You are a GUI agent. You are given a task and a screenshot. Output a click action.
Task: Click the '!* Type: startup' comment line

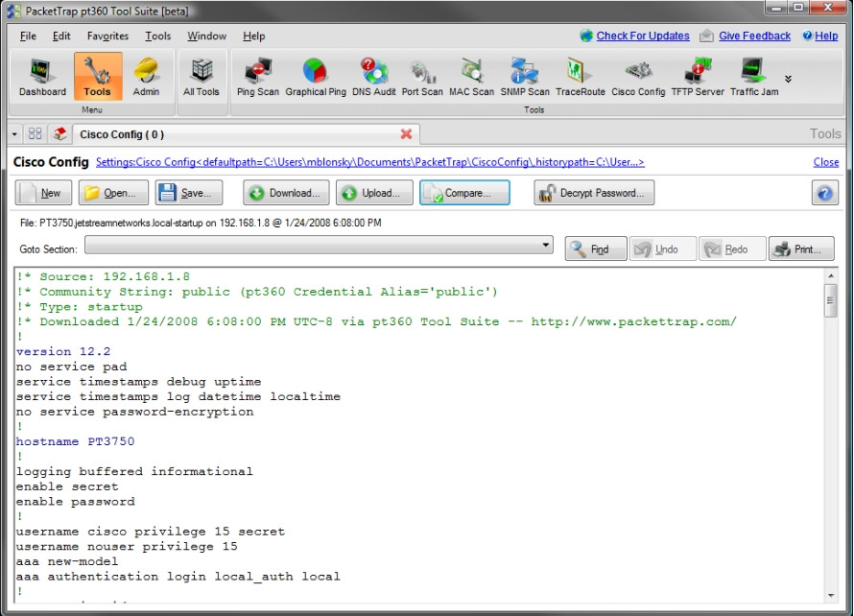80,307
